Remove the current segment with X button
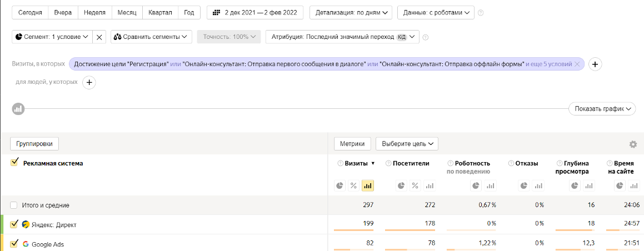The width and height of the screenshot is (644, 251). coord(99,37)
